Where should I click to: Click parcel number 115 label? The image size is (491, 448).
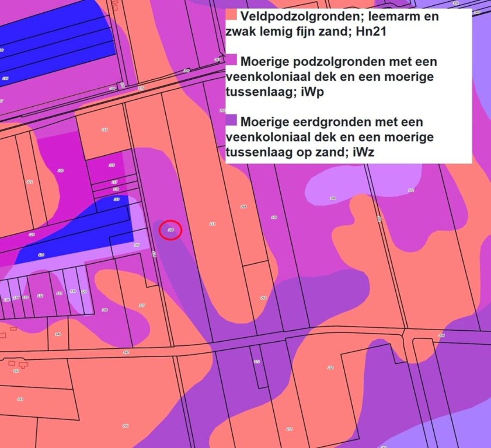click(104, 130)
